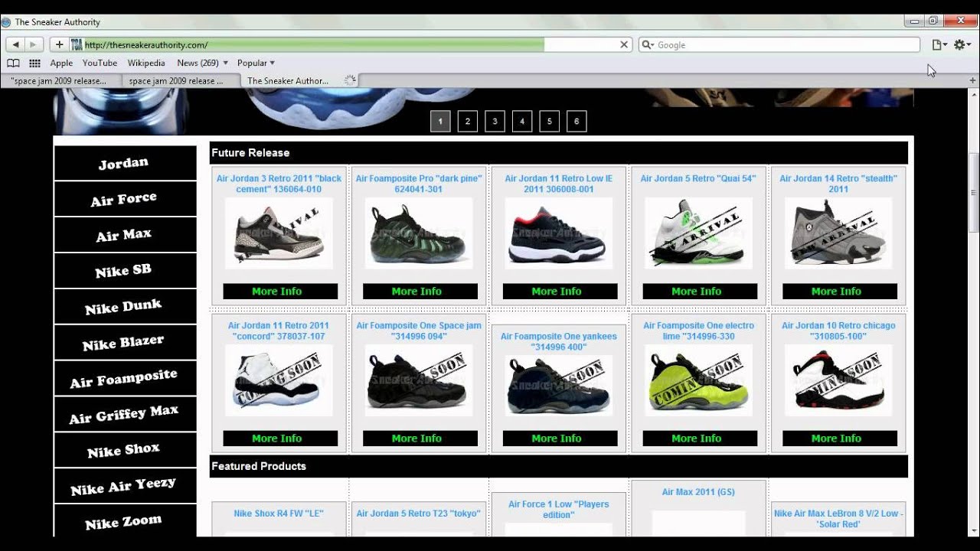Open the Nike Blazer category
The image size is (980, 551).
(x=125, y=343)
